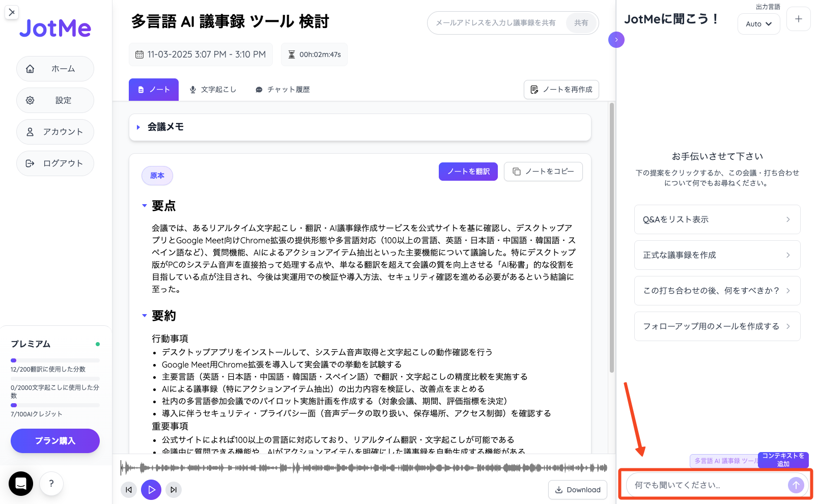818x504 pixels.
Task: Click ノートを翻訳 translate notes button
Action: 468,172
